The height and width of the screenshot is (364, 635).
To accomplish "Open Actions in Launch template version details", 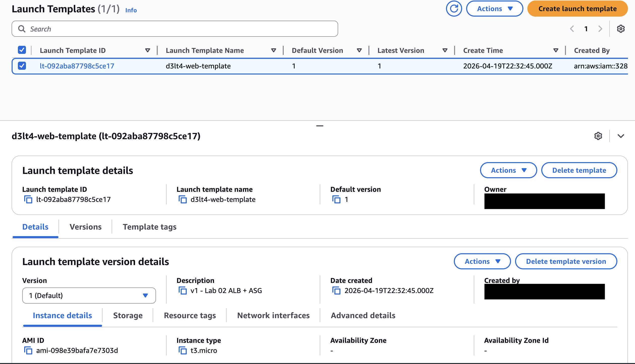I will point(482,261).
